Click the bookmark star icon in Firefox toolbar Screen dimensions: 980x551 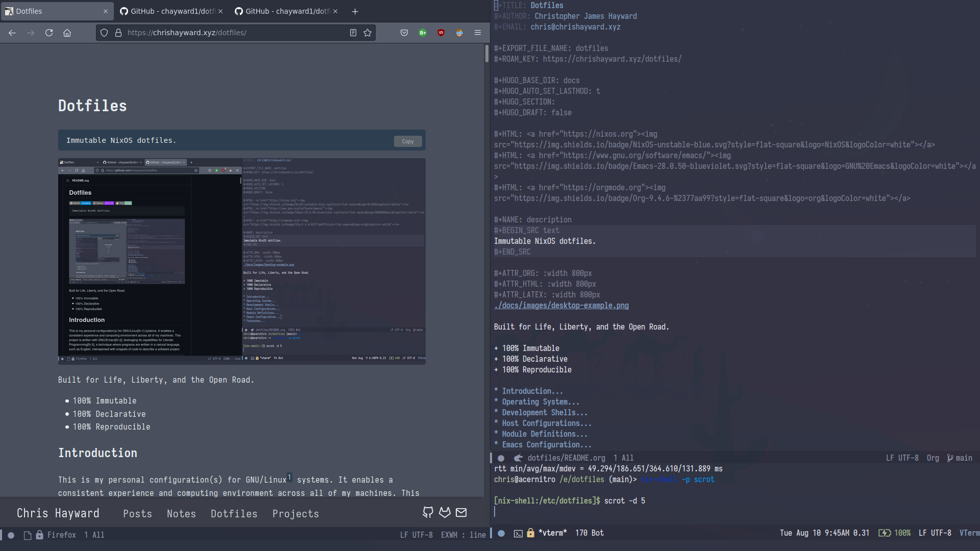click(x=367, y=32)
